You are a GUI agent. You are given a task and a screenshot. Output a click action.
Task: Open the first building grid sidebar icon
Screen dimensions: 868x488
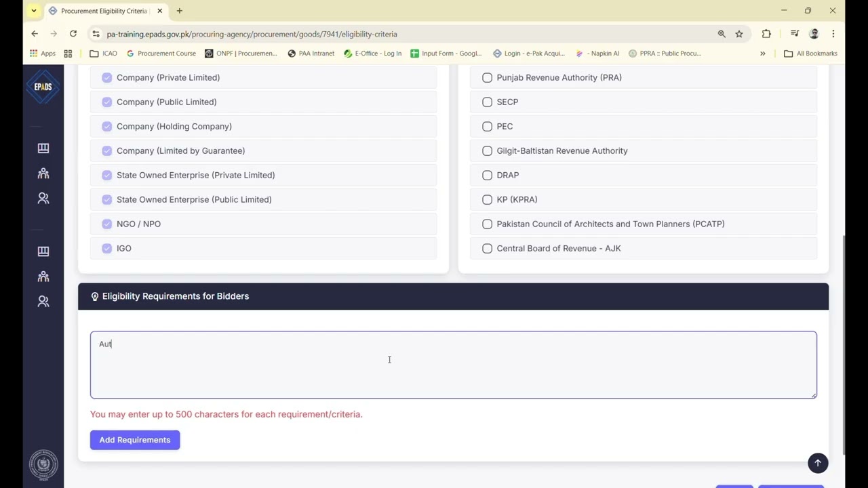[x=43, y=148]
